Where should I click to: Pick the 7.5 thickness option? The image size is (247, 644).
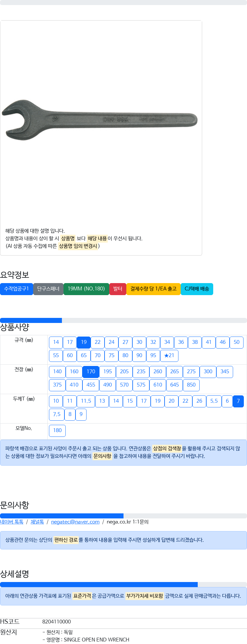pyautogui.click(x=57, y=414)
